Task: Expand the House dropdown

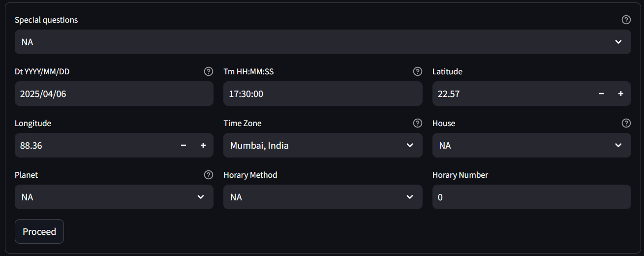Action: click(x=532, y=145)
